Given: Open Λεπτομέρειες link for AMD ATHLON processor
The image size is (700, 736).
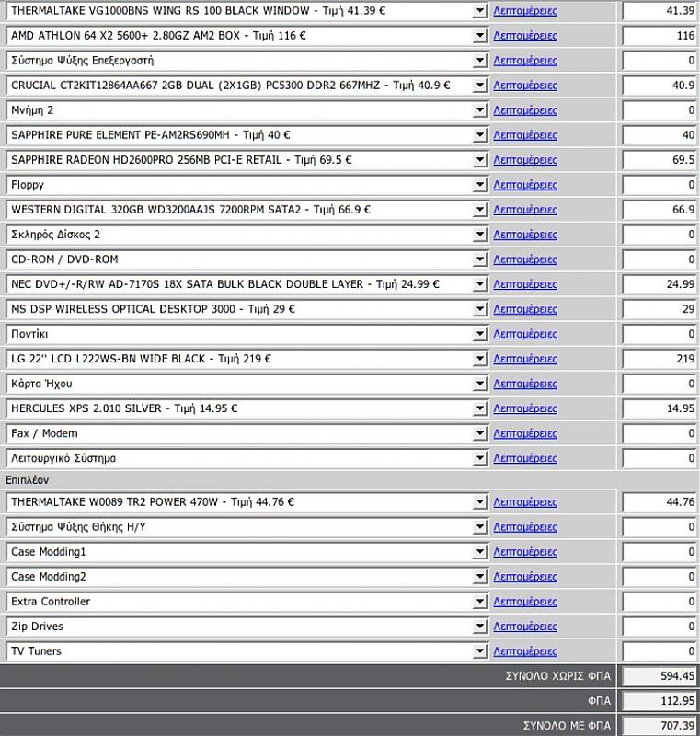Looking at the screenshot, I should point(525,36).
